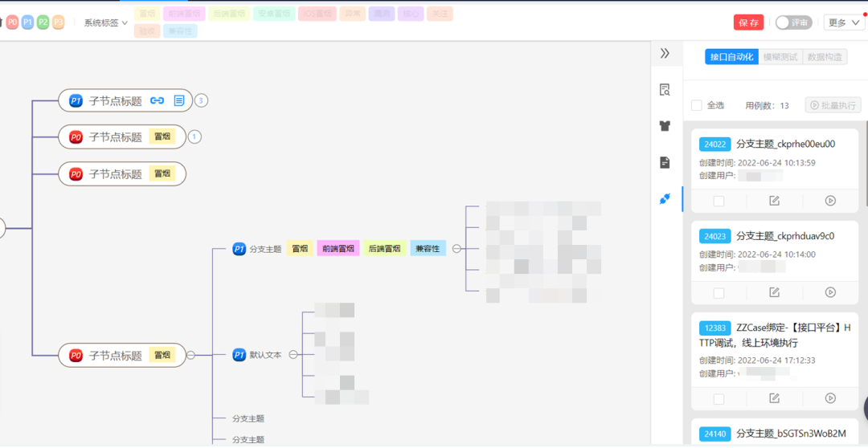Viewport: 868px width, 448px height.
Task: Open the document notes sidebar icon
Action: pos(665,162)
